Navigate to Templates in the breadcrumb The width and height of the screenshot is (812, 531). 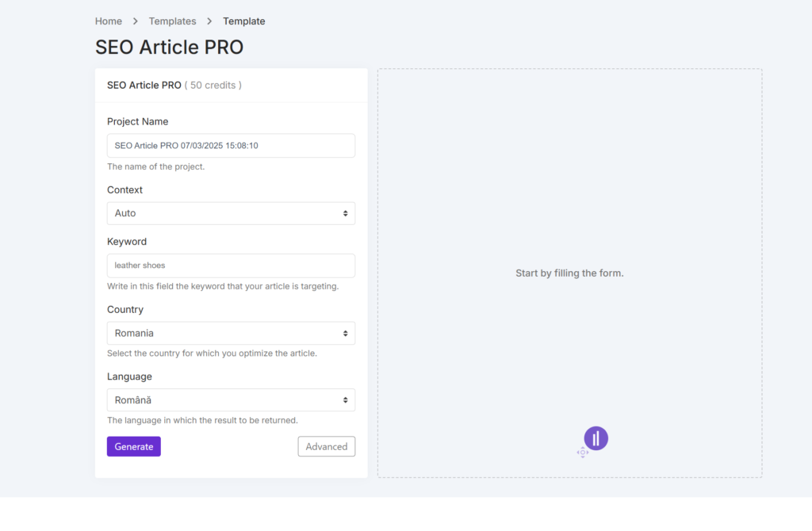(172, 21)
